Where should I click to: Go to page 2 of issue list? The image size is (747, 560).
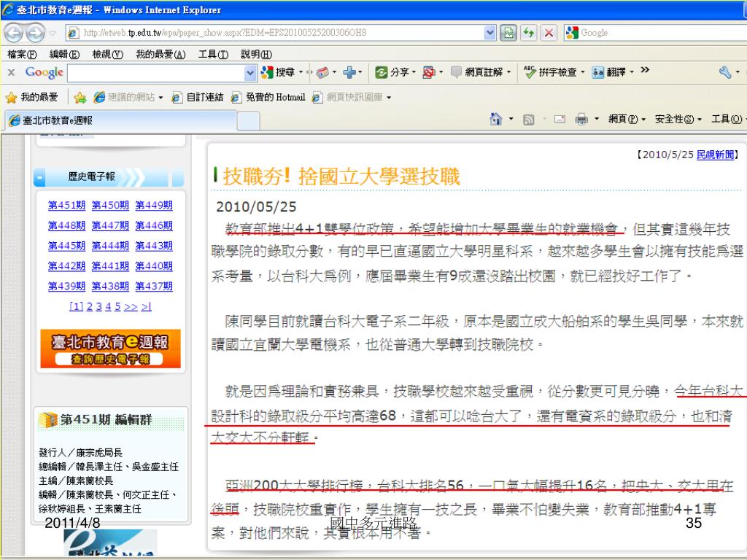tap(90, 307)
